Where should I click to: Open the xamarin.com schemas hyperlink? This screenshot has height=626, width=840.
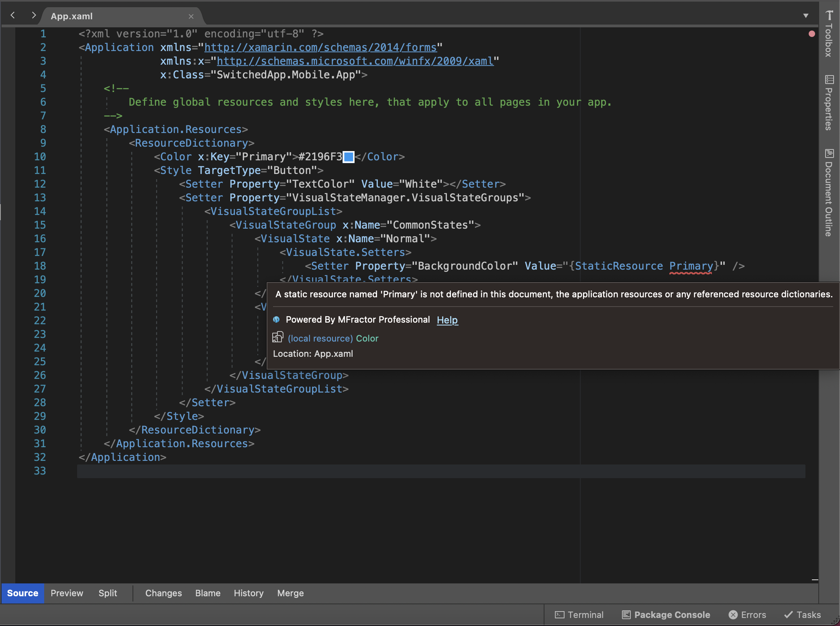[x=320, y=47]
